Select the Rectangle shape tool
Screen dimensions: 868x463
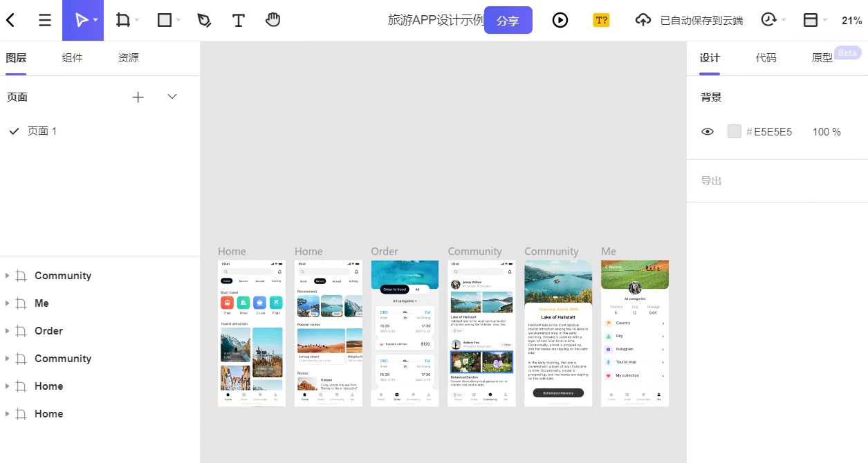[x=163, y=20]
